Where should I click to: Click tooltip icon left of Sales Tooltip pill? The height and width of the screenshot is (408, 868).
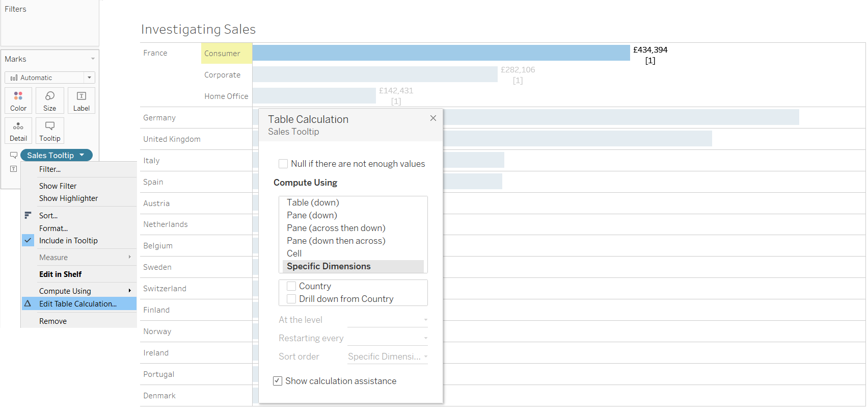pyautogui.click(x=14, y=155)
